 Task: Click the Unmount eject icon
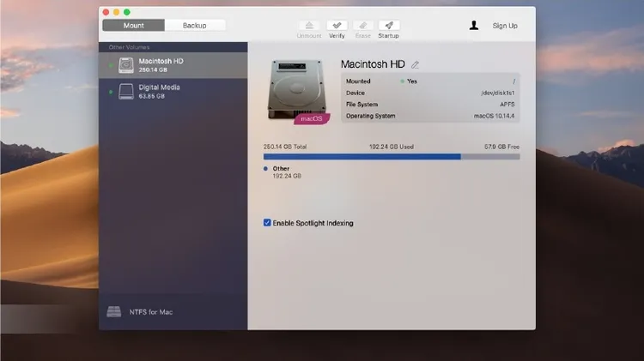pos(309,26)
